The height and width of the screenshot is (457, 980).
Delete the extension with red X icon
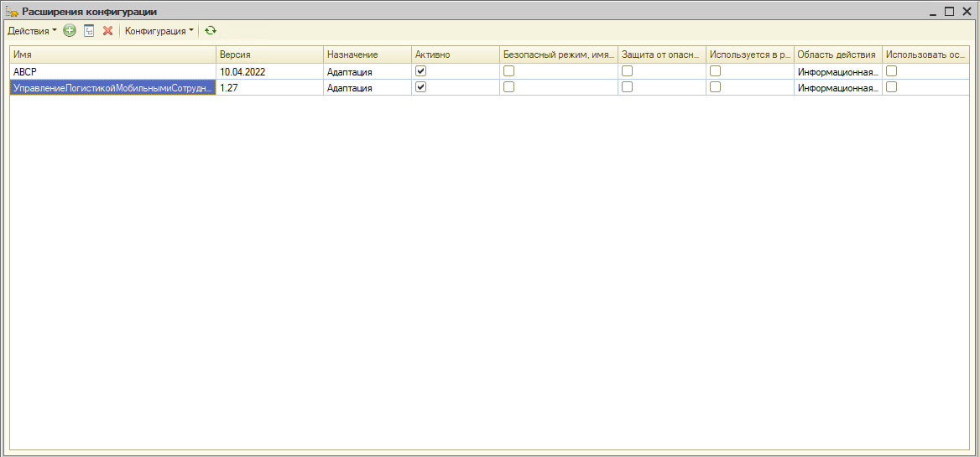107,30
